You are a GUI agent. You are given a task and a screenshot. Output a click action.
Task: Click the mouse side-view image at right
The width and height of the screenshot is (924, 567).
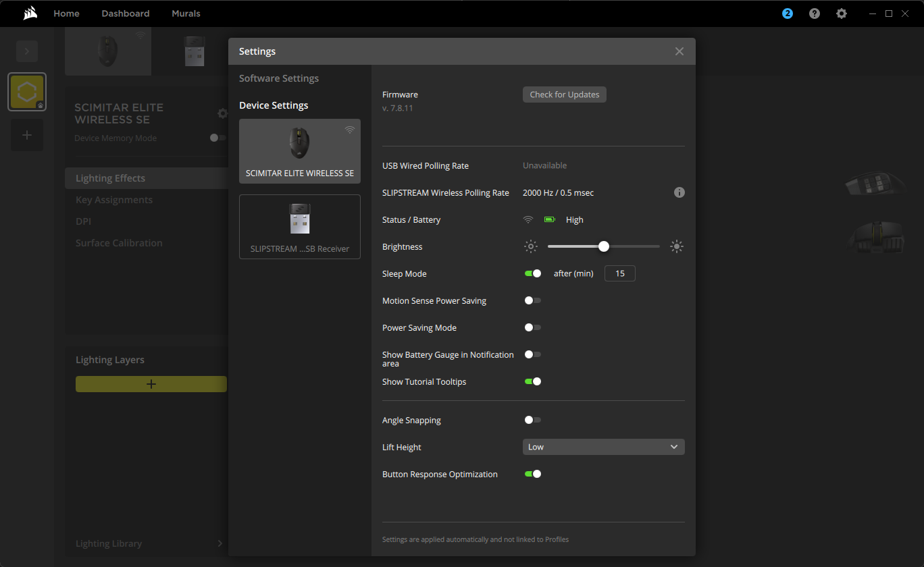pyautogui.click(x=875, y=185)
